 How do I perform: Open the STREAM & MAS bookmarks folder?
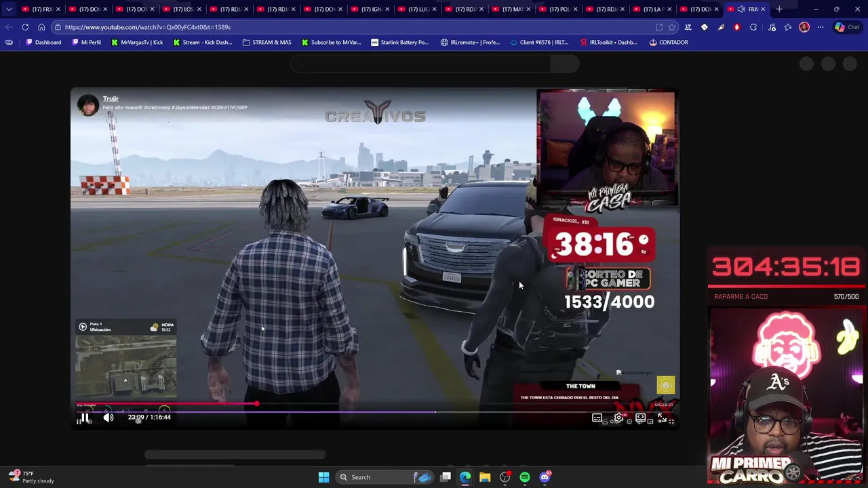(267, 42)
